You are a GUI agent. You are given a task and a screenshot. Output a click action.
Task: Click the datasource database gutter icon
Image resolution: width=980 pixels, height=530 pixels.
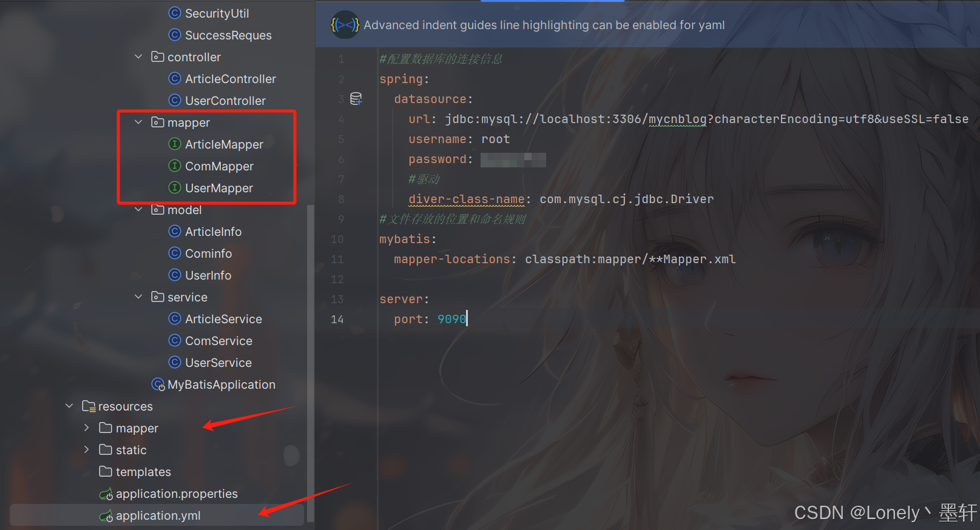point(356,99)
